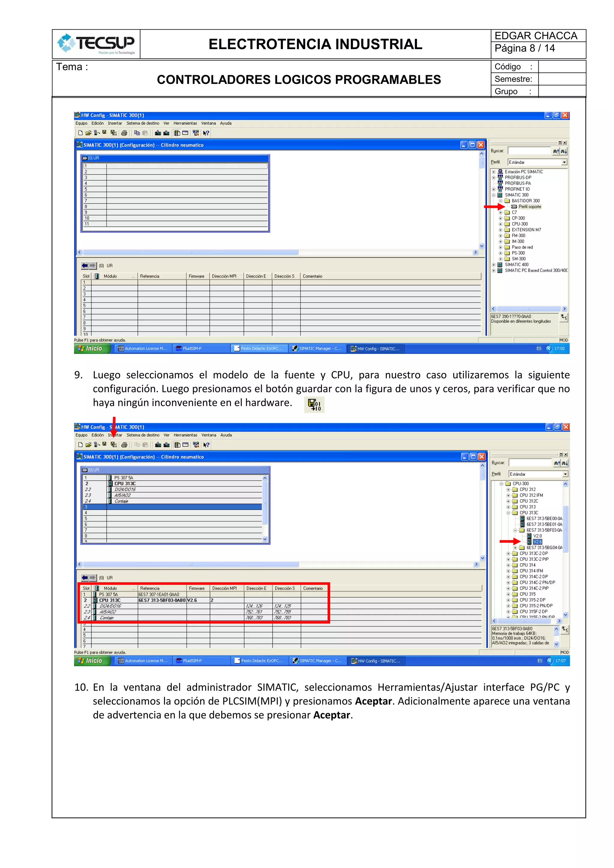Image resolution: width=614 pixels, height=868 pixels.
Task: Open Edición menu in 17:07 window
Action: pos(98,435)
